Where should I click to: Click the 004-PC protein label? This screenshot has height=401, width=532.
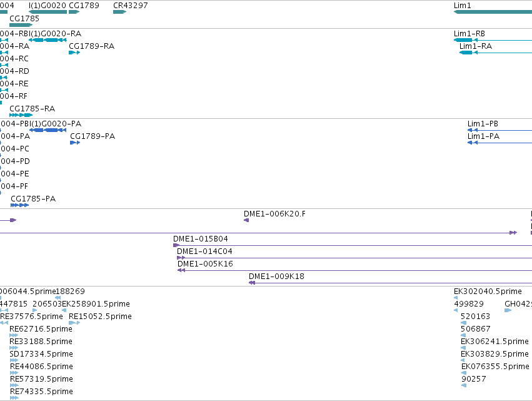point(14,149)
